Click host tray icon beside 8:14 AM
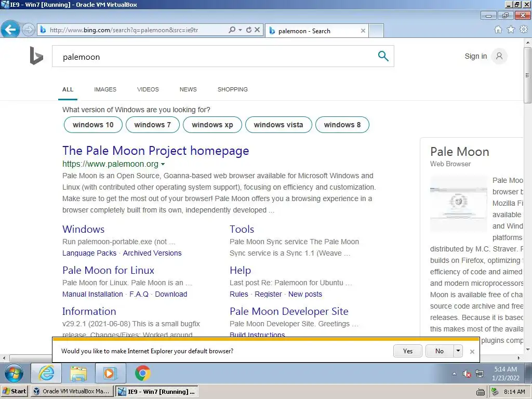 coord(495,392)
